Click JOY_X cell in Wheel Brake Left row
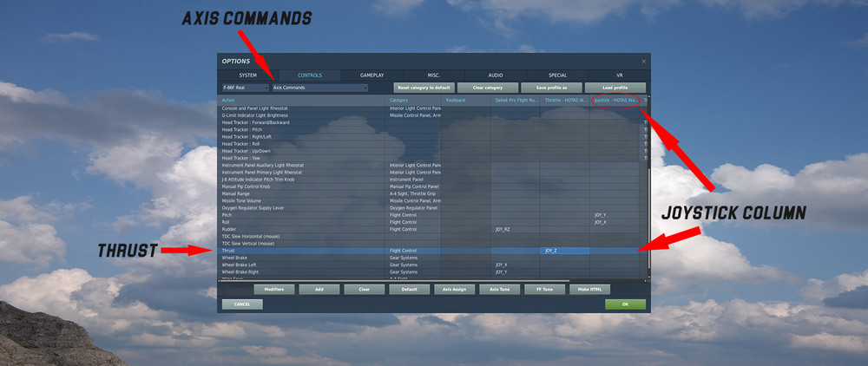 click(516, 265)
